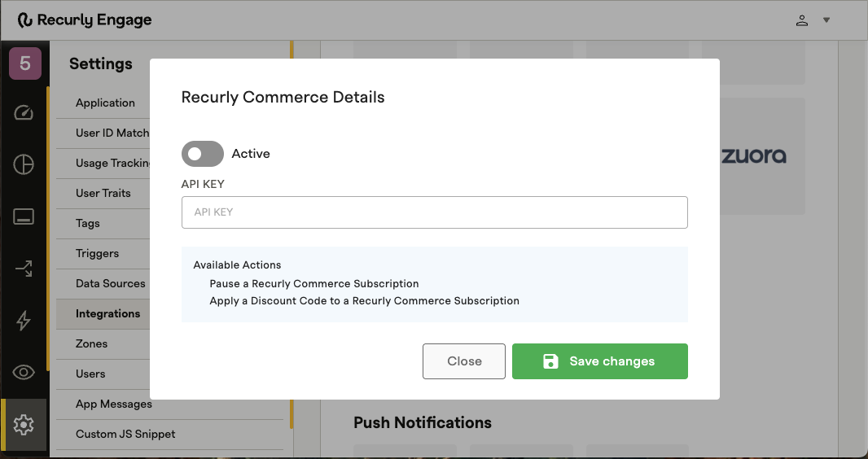Open Application settings menu item
This screenshot has width=868, height=459.
pos(105,103)
